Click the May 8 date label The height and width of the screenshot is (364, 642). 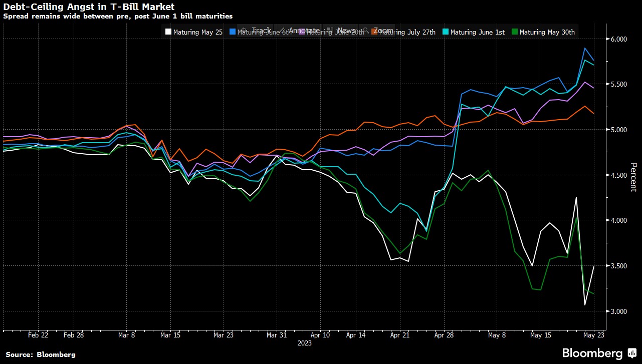[x=498, y=335]
